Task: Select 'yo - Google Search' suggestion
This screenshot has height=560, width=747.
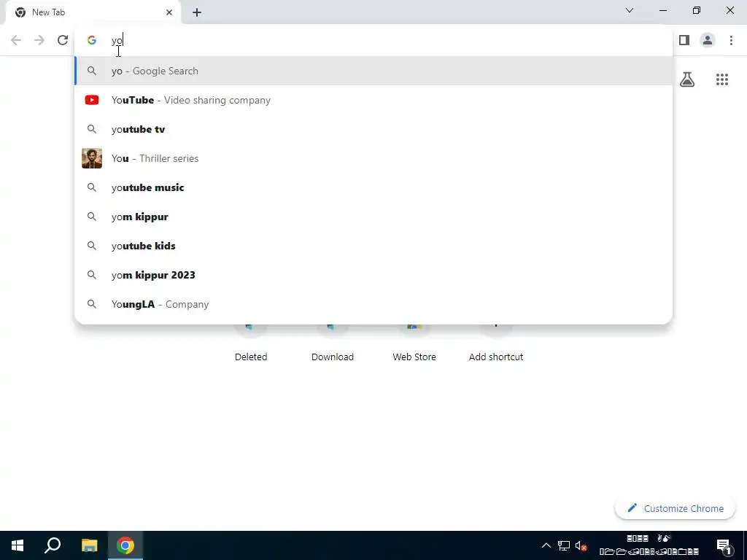Action: click(x=373, y=71)
